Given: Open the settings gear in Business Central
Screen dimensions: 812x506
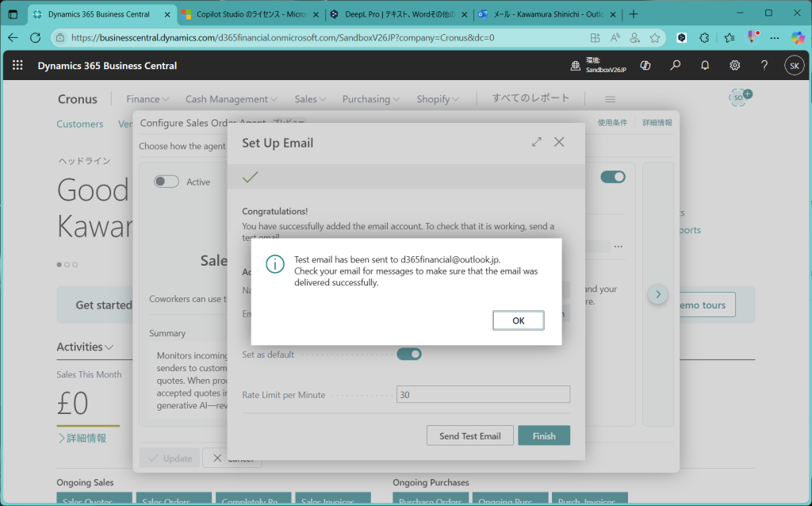Looking at the screenshot, I should click(x=735, y=65).
